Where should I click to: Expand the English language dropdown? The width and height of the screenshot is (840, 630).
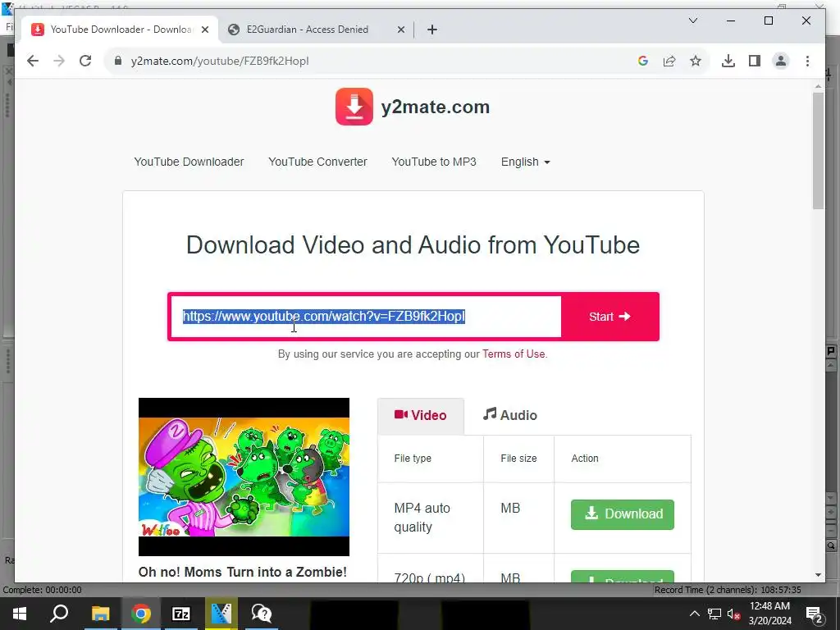click(526, 162)
